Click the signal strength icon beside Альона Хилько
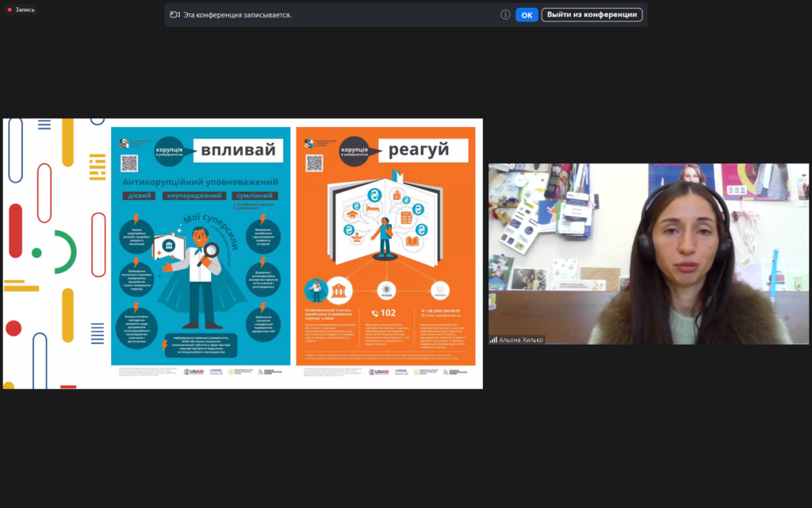Screen dimensions: 812x508 [493, 340]
